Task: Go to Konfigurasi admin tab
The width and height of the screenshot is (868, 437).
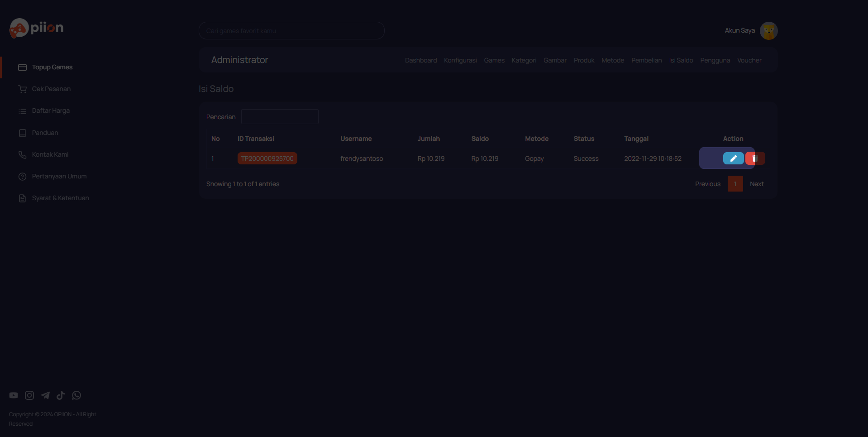Action: (x=460, y=60)
